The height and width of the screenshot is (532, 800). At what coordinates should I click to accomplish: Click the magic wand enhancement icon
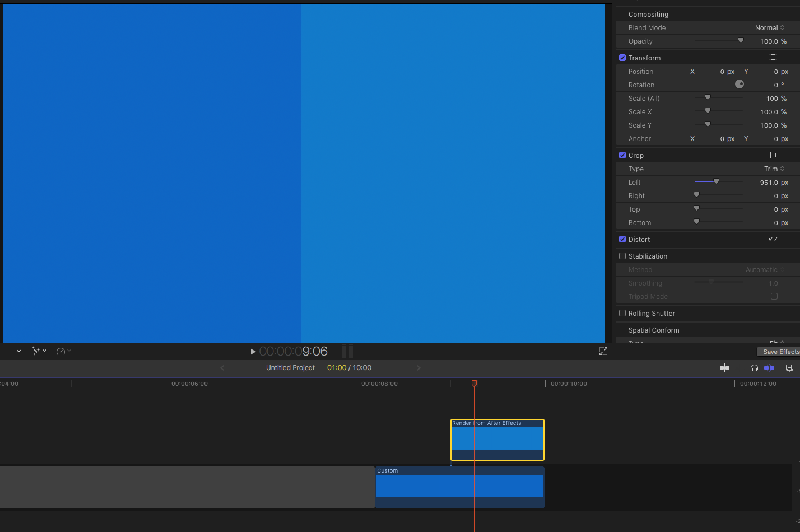(x=35, y=351)
